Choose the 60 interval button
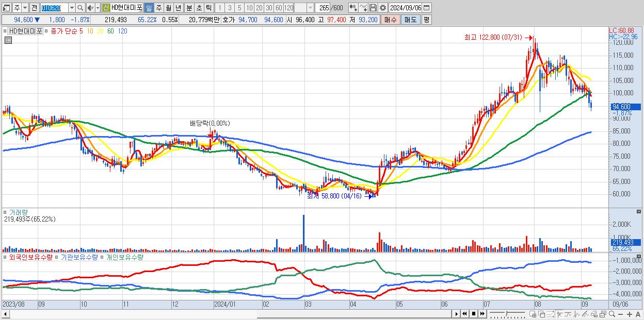Image resolution: width=644 pixels, height=320 pixels. pyautogui.click(x=279, y=8)
